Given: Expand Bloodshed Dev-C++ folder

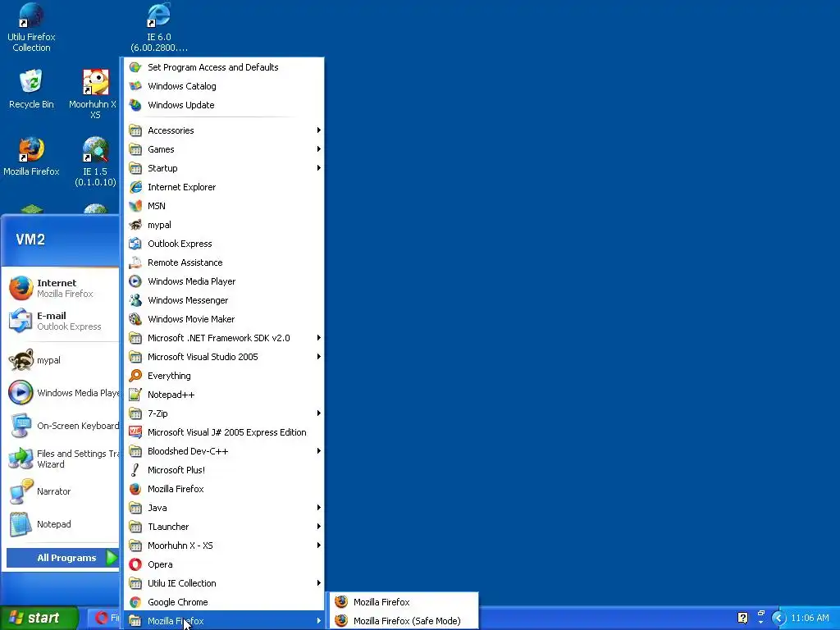Looking at the screenshot, I should tap(224, 451).
